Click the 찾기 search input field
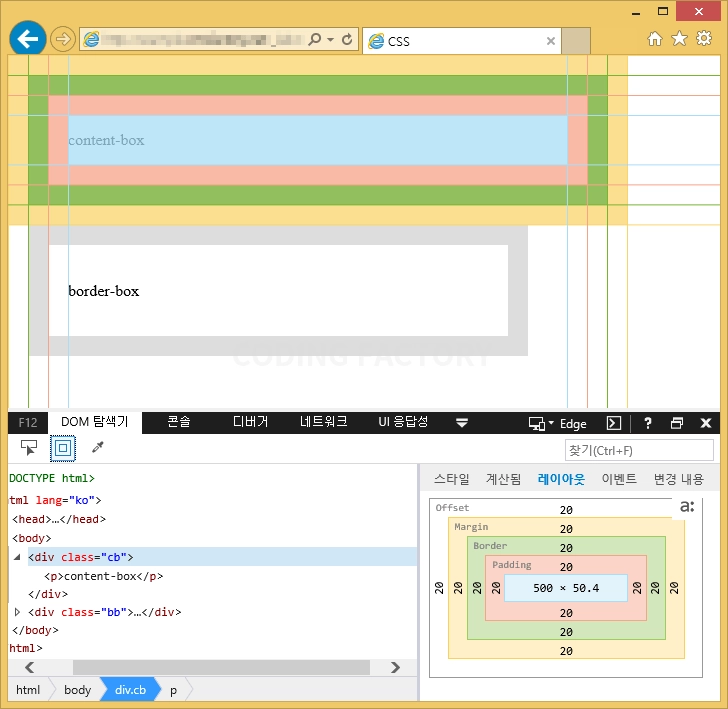Screen dimensions: 728x709 pyautogui.click(x=639, y=450)
